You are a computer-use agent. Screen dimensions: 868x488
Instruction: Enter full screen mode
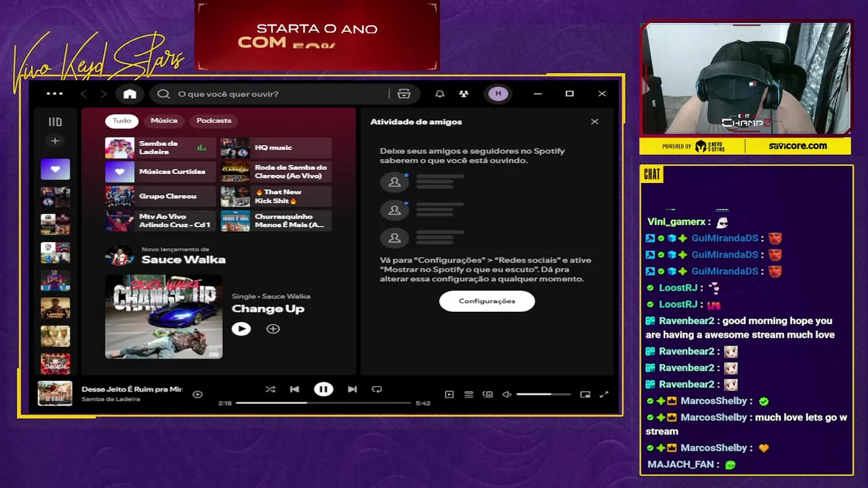pos(604,394)
